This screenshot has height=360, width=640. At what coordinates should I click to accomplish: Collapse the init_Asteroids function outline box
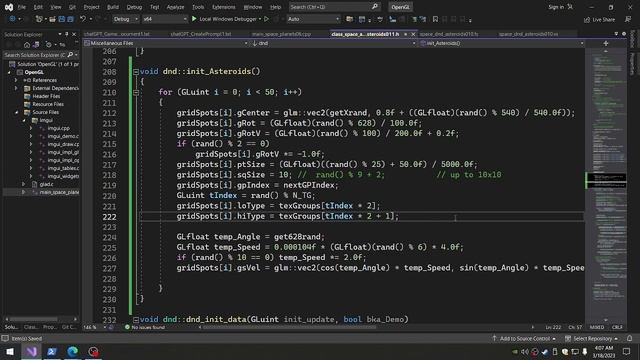tap(136, 72)
